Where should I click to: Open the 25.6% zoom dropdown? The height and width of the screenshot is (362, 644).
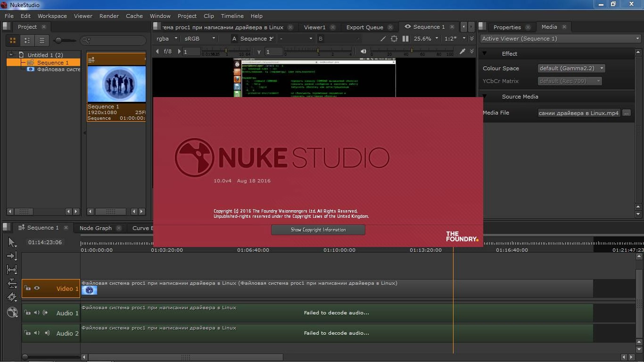click(x=426, y=39)
